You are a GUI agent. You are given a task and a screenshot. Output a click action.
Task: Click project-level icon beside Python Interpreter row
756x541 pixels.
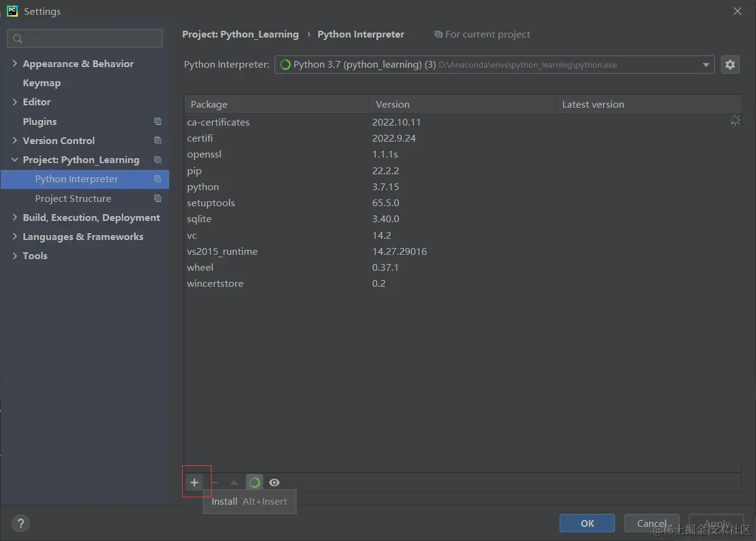coord(158,179)
